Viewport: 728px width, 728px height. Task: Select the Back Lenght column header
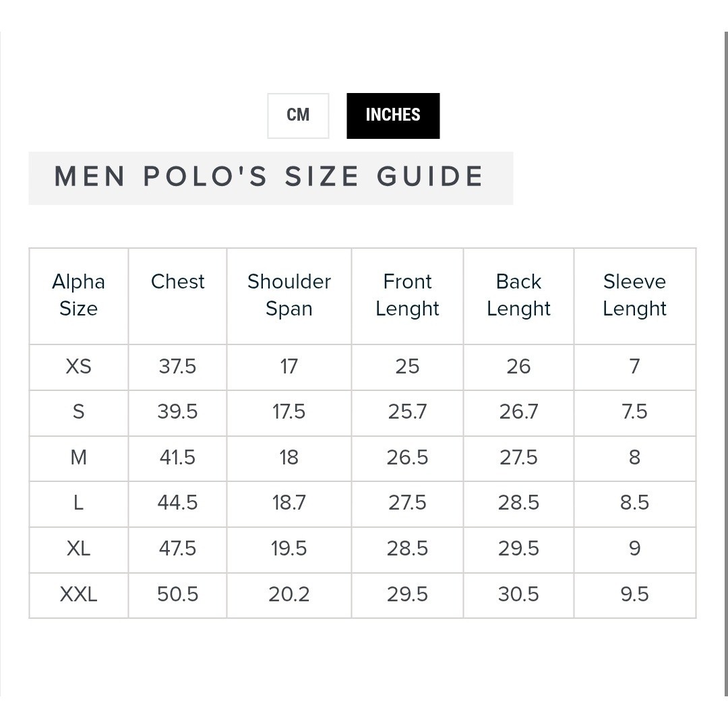click(518, 295)
